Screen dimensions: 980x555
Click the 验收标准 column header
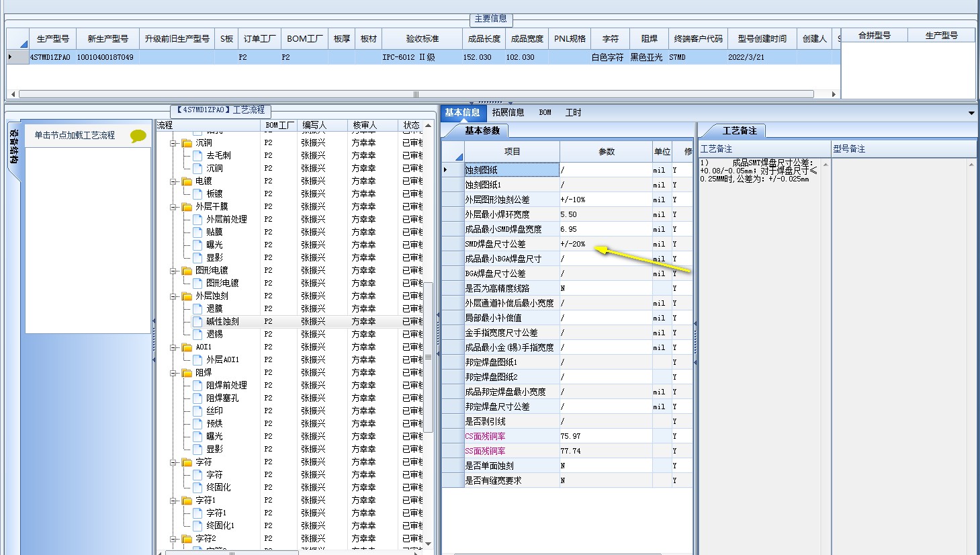coord(422,38)
